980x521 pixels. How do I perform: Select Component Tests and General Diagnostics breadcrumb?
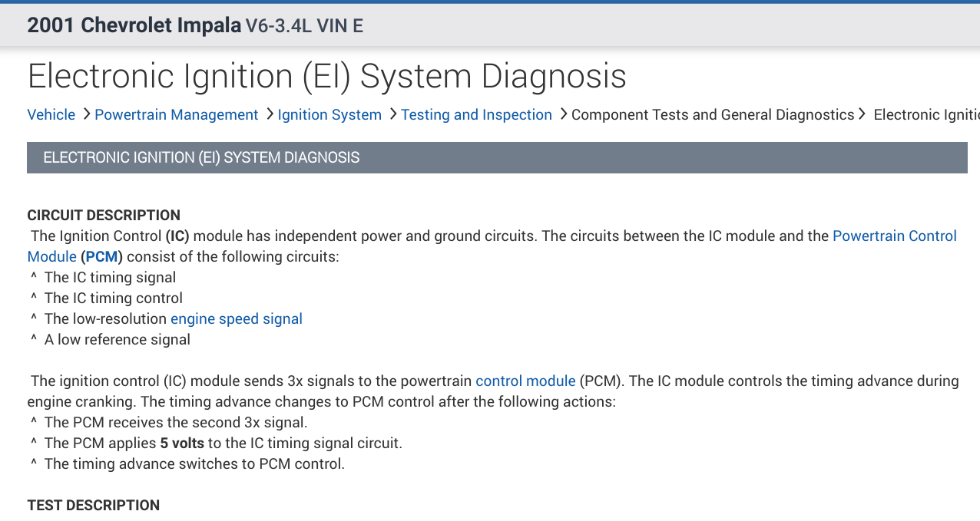click(712, 114)
